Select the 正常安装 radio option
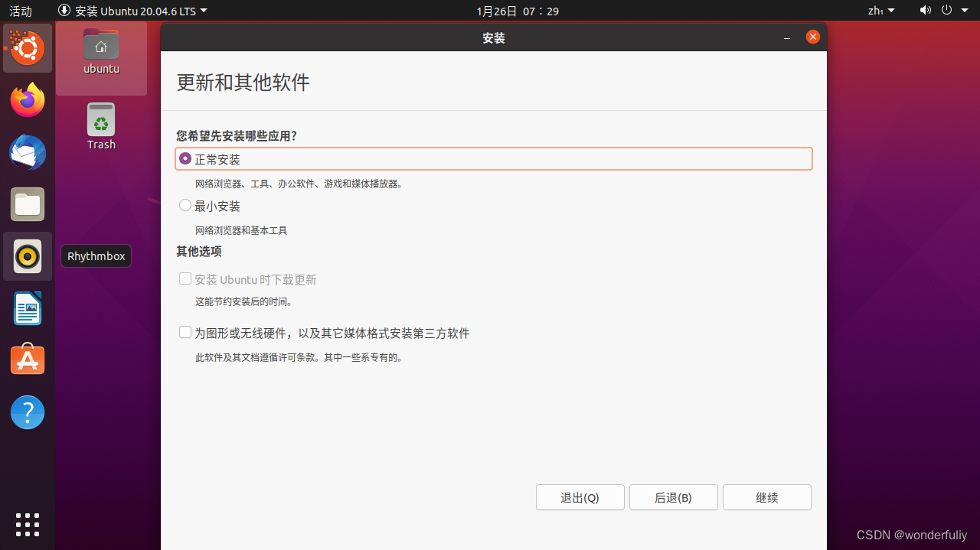This screenshot has height=550, width=980. point(185,159)
